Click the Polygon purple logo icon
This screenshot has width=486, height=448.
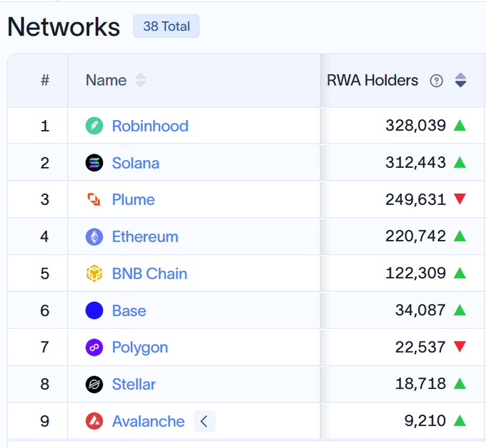click(94, 347)
